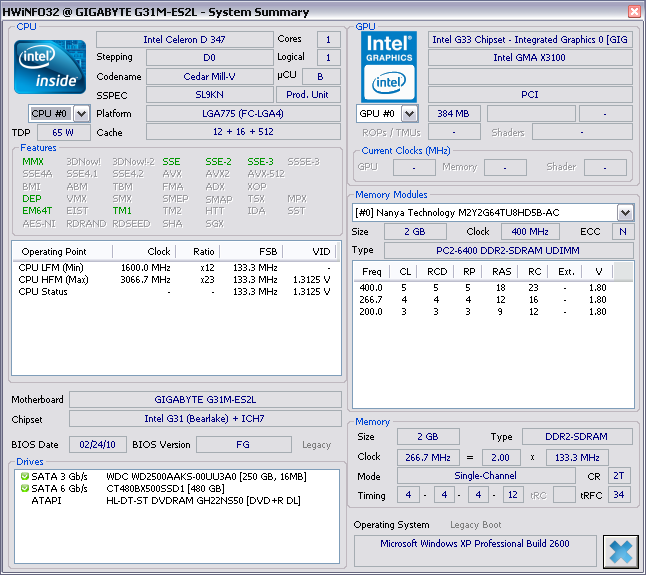646x575 pixels.
Task: Click the 65 W TDP field
Action: pyautogui.click(x=63, y=133)
